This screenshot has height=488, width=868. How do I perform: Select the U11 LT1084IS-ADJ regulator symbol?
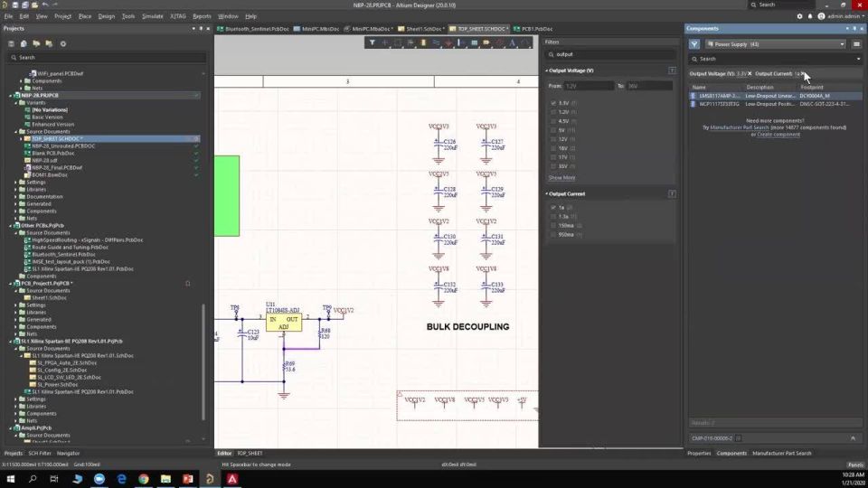pyautogui.click(x=284, y=323)
